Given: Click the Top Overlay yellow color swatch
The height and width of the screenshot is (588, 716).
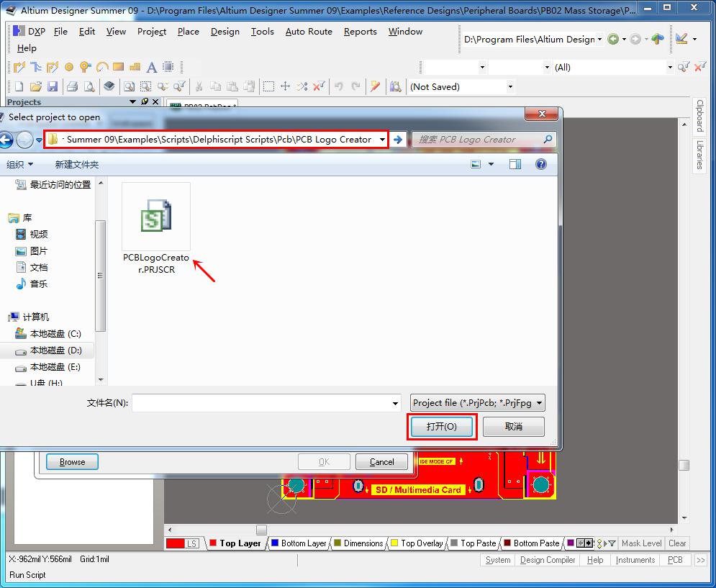Looking at the screenshot, I should [394, 543].
